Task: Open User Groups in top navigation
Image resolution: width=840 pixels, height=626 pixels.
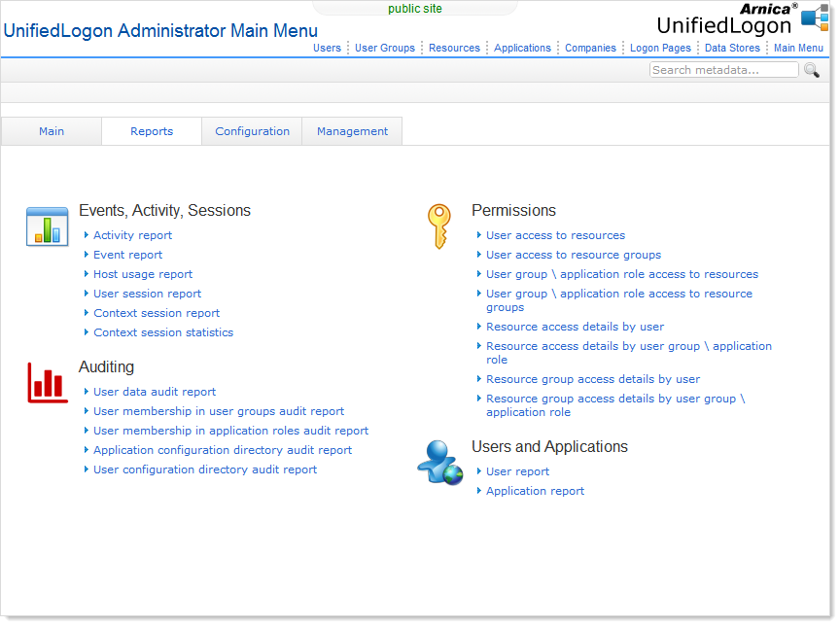Action: click(384, 48)
